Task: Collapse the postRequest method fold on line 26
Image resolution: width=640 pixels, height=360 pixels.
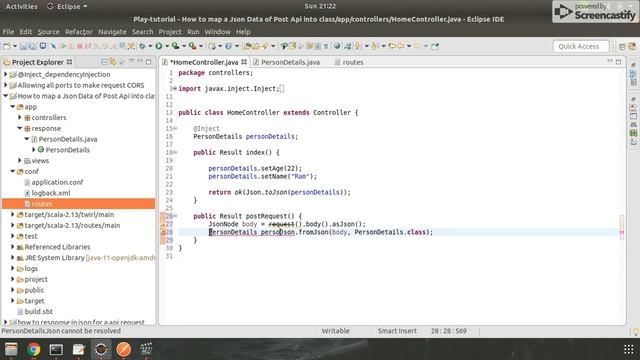Action: point(175,216)
